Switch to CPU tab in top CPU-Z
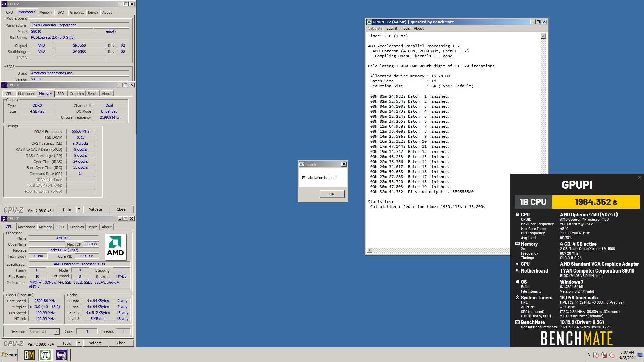 9,12
